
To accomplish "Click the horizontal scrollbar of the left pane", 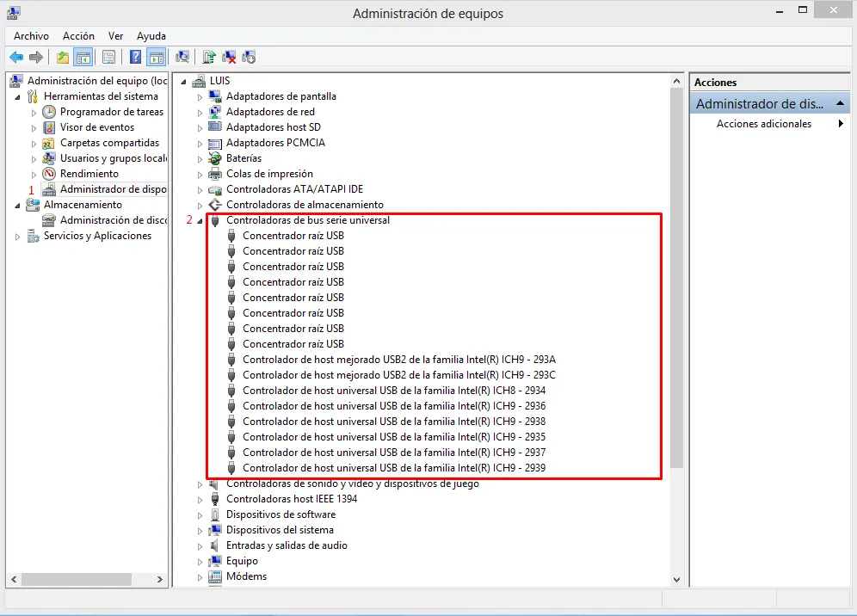I will click(77, 580).
